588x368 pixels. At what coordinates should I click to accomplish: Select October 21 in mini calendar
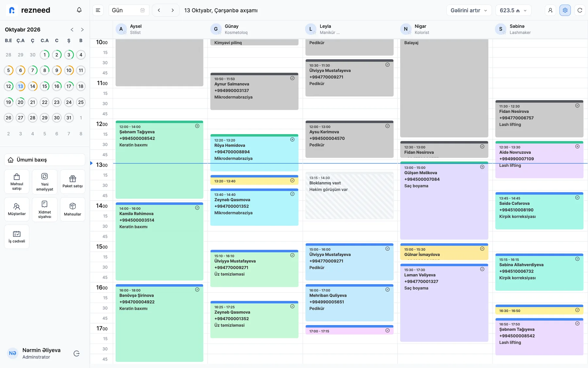(x=33, y=102)
